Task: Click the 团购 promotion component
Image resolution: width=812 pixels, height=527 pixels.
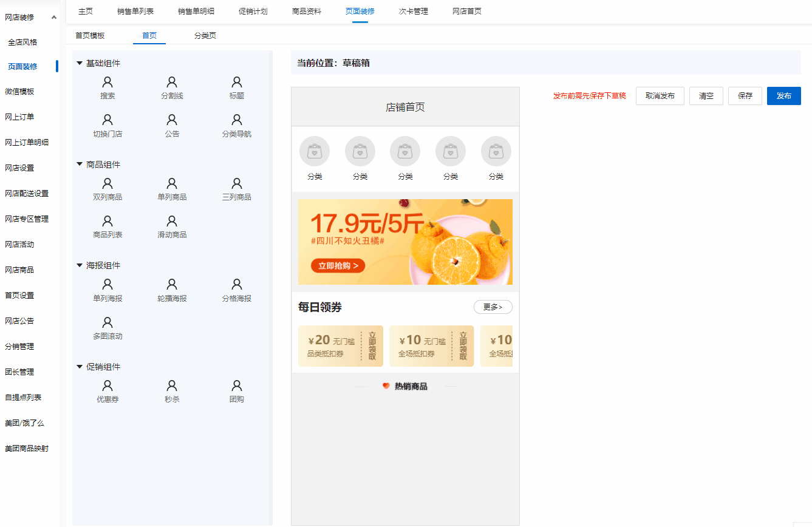Action: pos(237,392)
